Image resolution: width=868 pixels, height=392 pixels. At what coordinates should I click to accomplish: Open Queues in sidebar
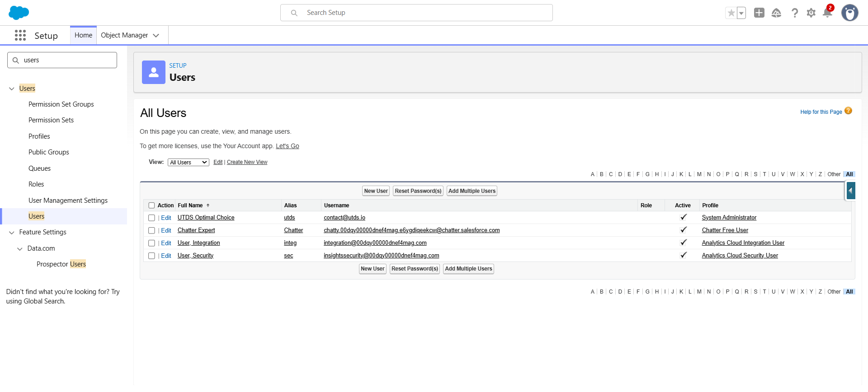point(40,168)
